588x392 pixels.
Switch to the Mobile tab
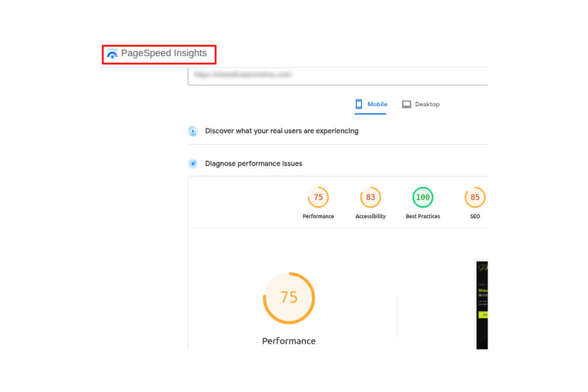(x=370, y=104)
